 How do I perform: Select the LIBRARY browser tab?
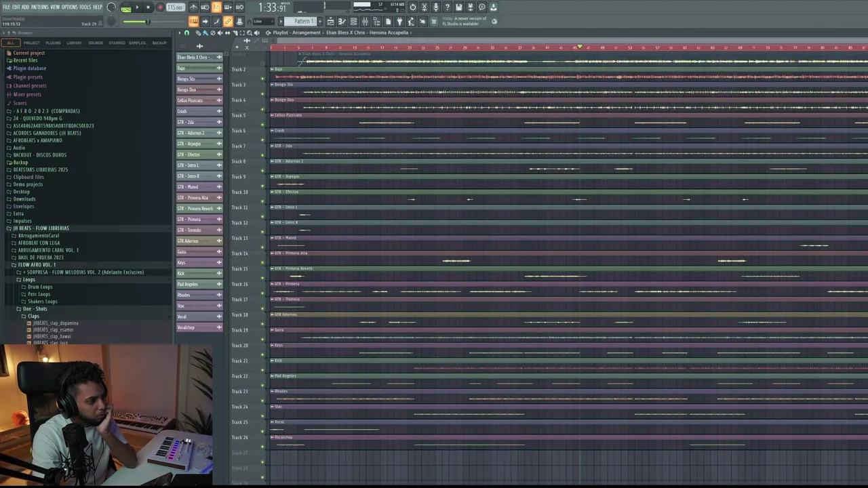point(75,43)
